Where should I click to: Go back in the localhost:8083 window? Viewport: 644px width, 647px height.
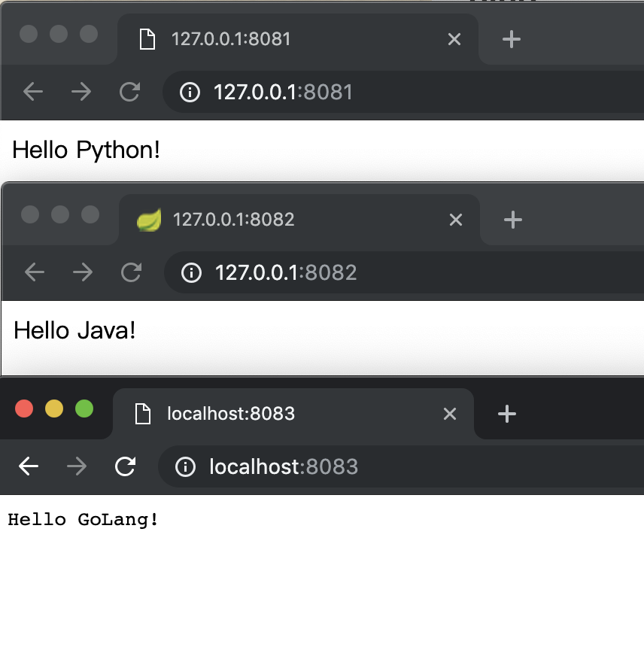pos(29,466)
